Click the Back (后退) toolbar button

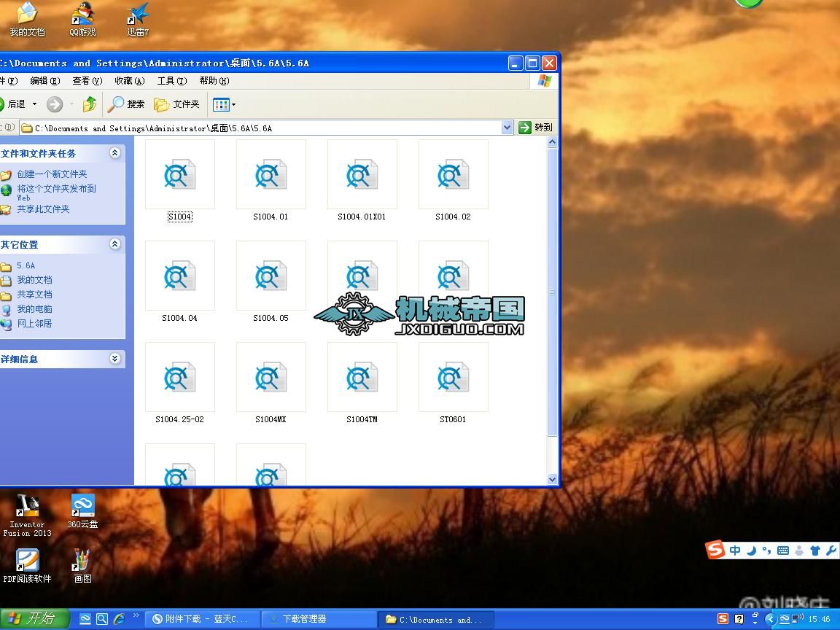coord(13,104)
